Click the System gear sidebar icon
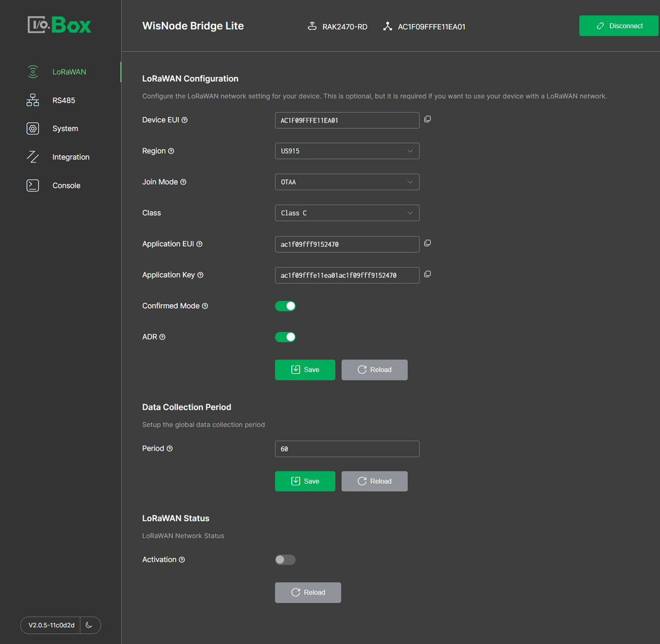The width and height of the screenshot is (660, 644). [x=33, y=129]
